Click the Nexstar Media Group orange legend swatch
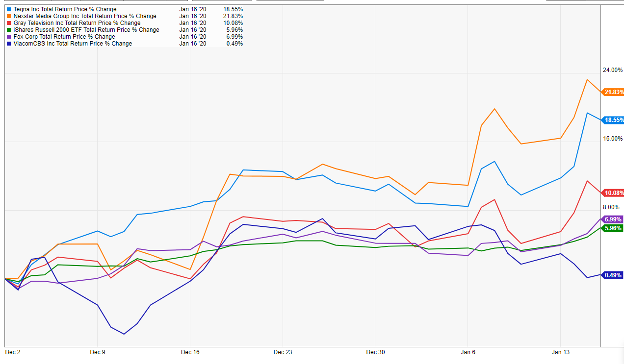This screenshot has height=364, width=624. point(8,16)
